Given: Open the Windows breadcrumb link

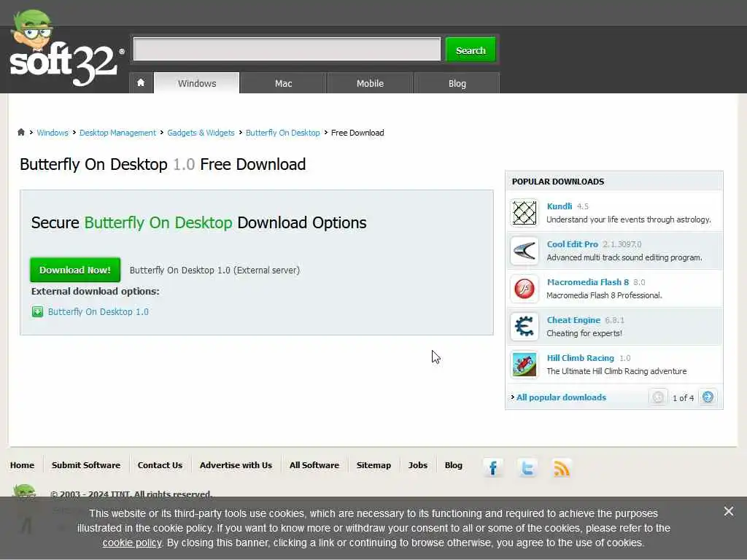Looking at the screenshot, I should coord(53,133).
